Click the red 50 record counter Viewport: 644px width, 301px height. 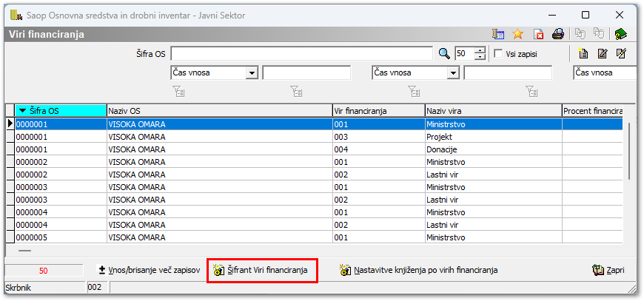coord(44,271)
